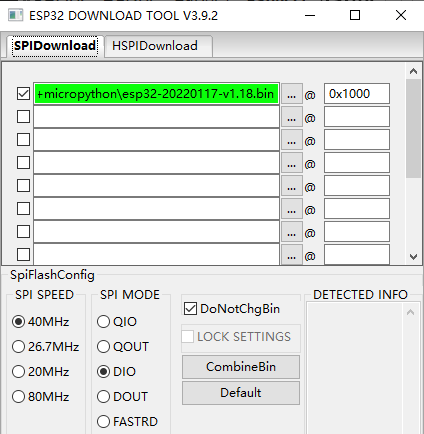Click the second row empty file path field

pos(156,117)
